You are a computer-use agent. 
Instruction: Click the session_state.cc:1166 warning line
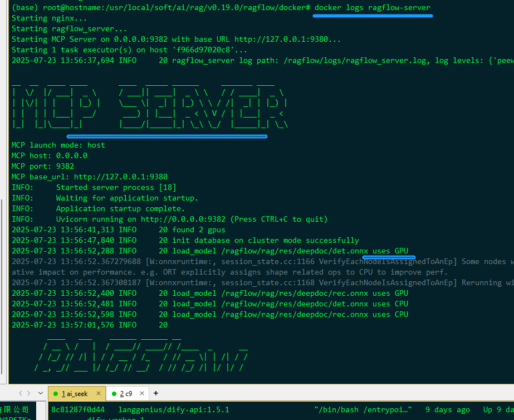(263, 261)
